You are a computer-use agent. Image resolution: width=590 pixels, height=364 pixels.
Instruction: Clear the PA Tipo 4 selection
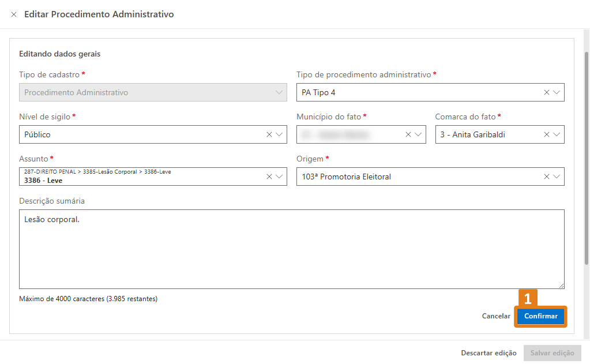click(546, 92)
